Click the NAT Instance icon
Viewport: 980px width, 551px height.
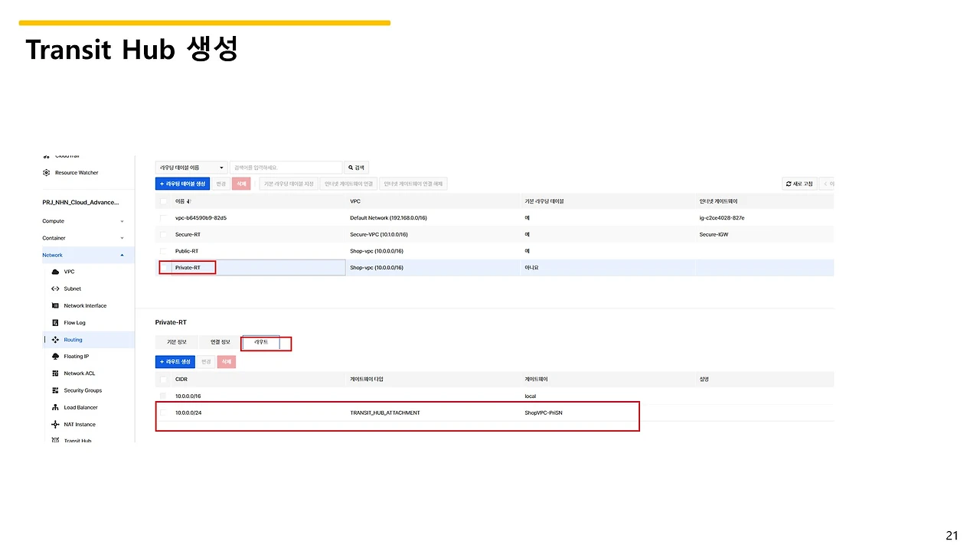click(x=55, y=424)
